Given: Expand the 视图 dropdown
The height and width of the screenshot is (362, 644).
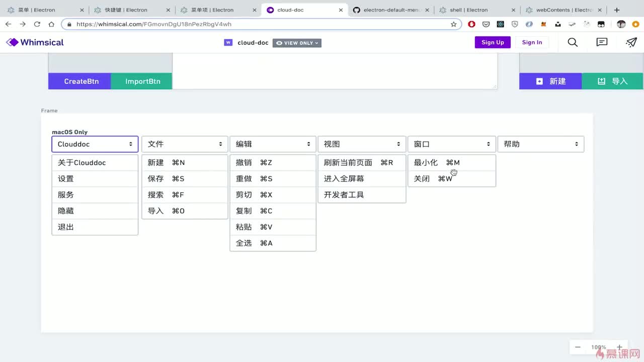Looking at the screenshot, I should [x=362, y=144].
